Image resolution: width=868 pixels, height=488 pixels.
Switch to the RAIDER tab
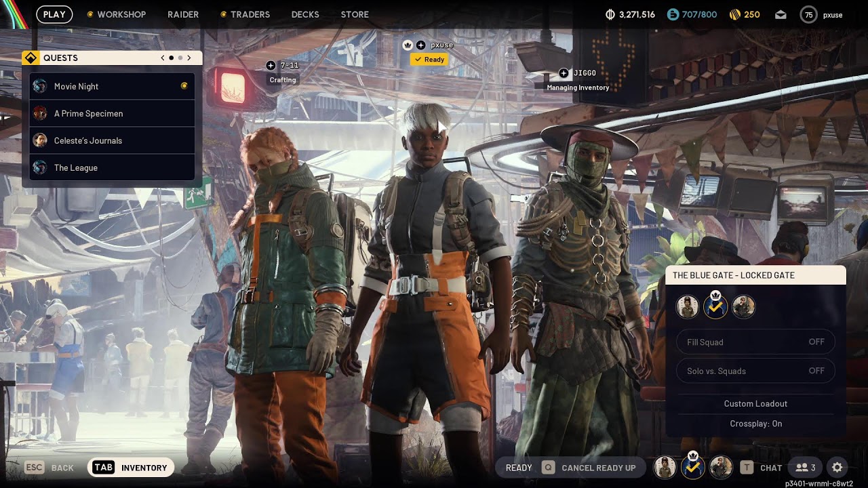pyautogui.click(x=183, y=14)
